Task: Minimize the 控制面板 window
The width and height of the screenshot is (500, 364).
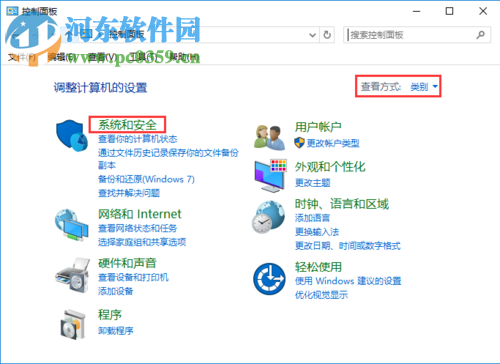Action: [416, 11]
